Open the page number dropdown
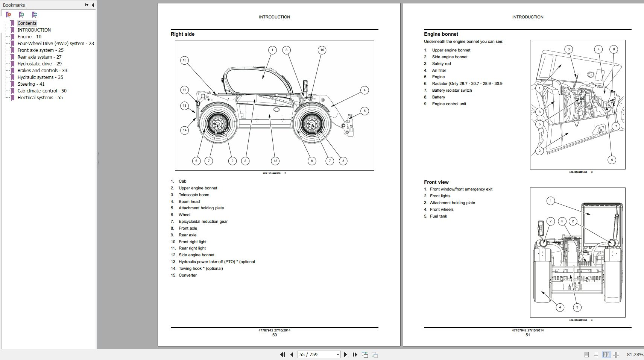 (x=338, y=354)
